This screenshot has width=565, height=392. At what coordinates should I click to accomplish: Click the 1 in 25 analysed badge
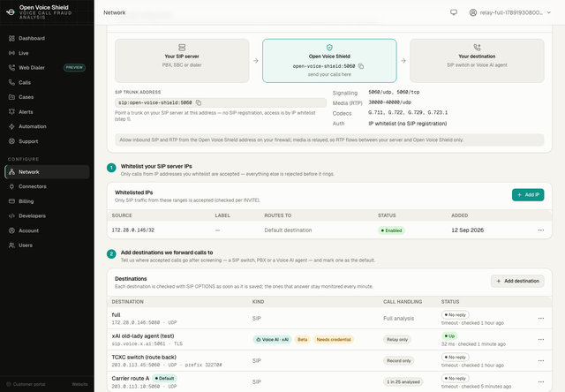click(x=403, y=382)
